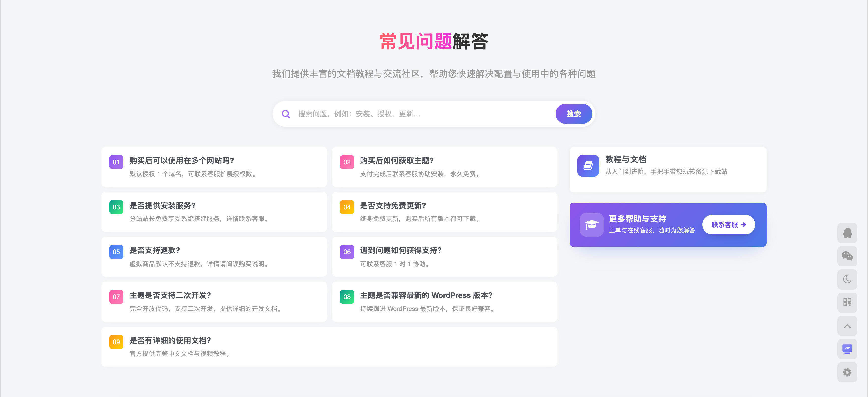Open the 教程与文档 card title
868x397 pixels.
[626, 160]
